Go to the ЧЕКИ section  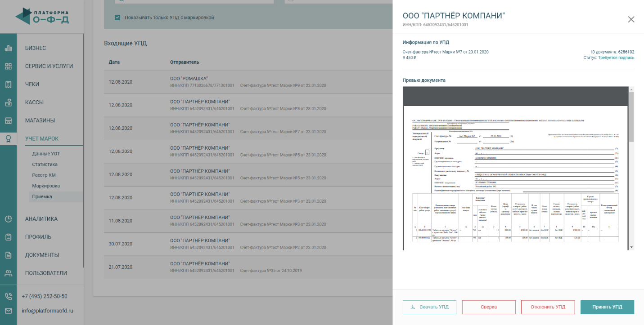[x=32, y=84]
